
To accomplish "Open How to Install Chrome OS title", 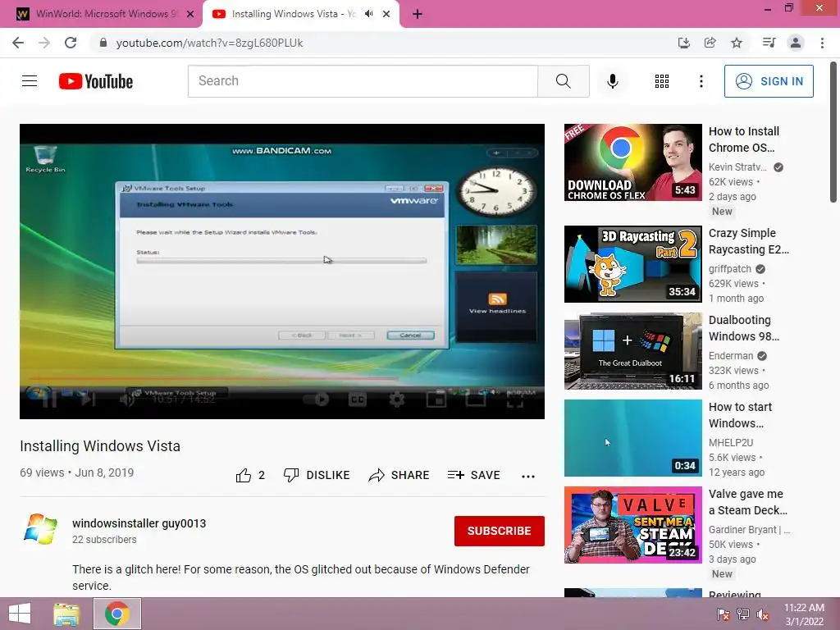I will (743, 139).
